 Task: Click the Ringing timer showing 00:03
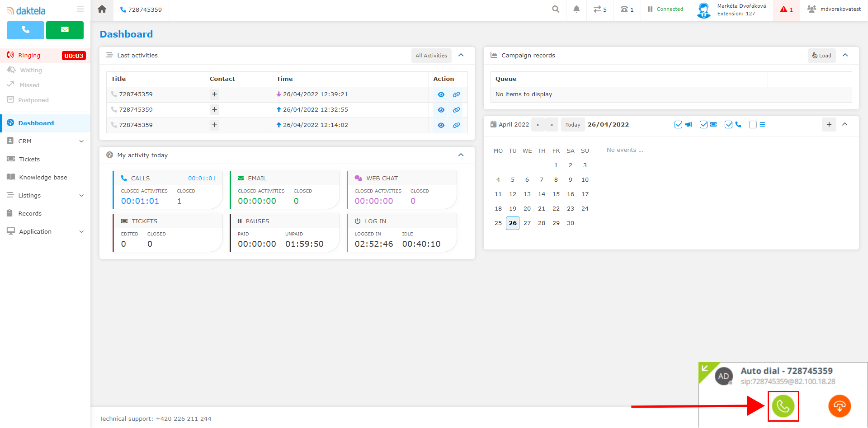(x=74, y=55)
